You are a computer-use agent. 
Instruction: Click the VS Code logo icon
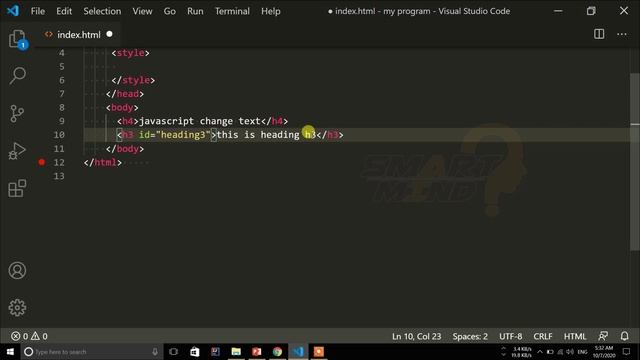(x=13, y=11)
